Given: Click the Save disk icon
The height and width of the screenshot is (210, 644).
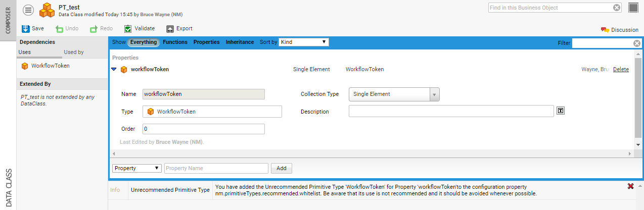Looking at the screenshot, I should click(x=26, y=29).
